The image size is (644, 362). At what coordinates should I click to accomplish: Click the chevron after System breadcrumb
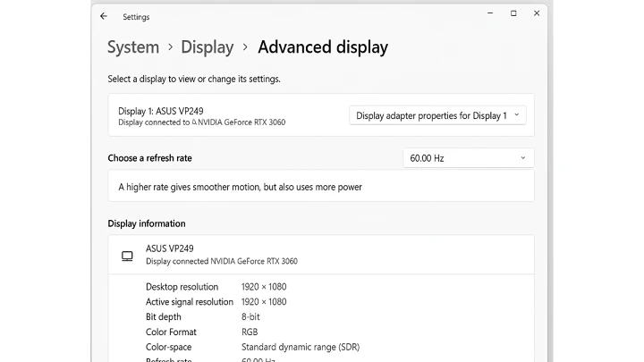(170, 47)
